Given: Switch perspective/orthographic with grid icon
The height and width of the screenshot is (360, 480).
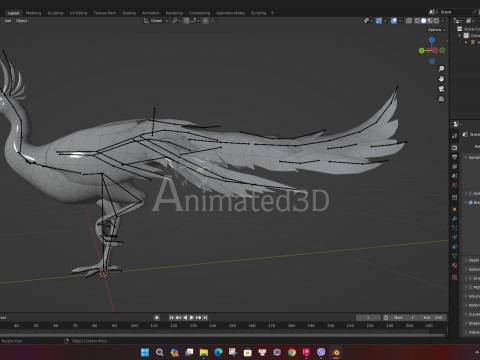Looking at the screenshot, I should 441,99.
